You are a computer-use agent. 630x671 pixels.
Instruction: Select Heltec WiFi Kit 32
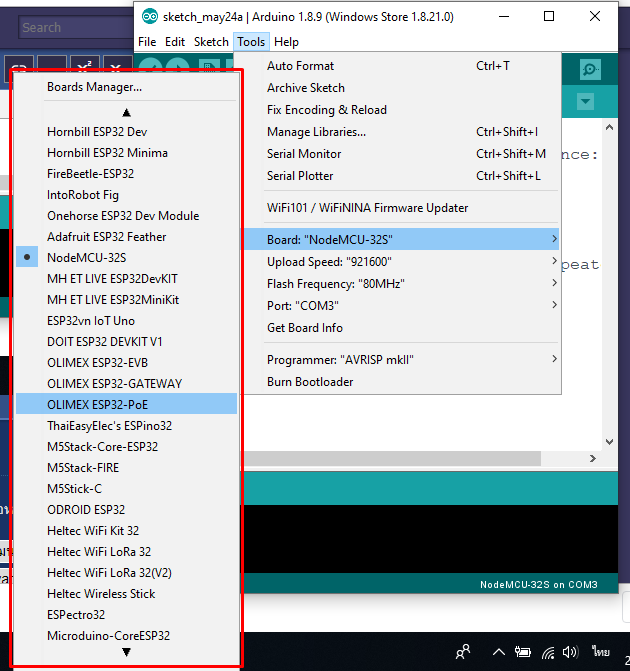tap(126, 530)
